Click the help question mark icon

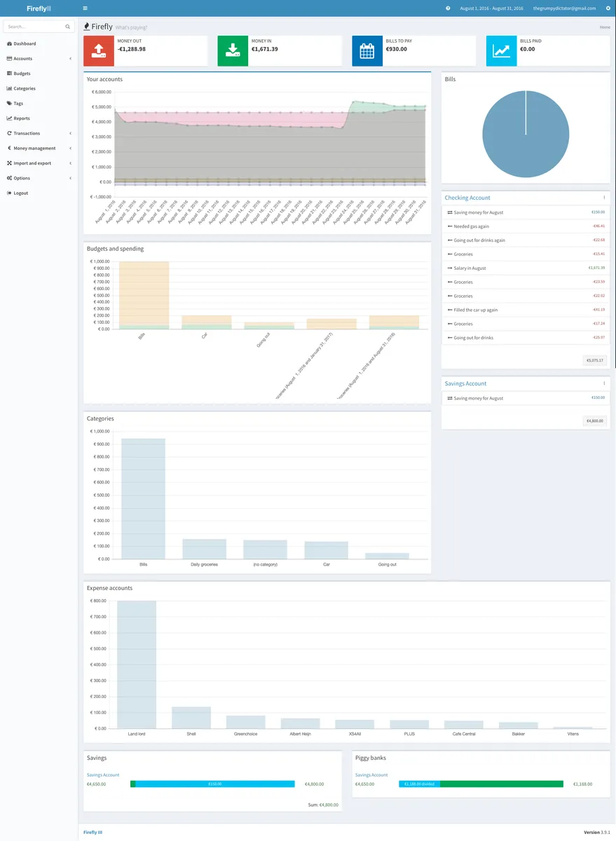click(x=448, y=8)
